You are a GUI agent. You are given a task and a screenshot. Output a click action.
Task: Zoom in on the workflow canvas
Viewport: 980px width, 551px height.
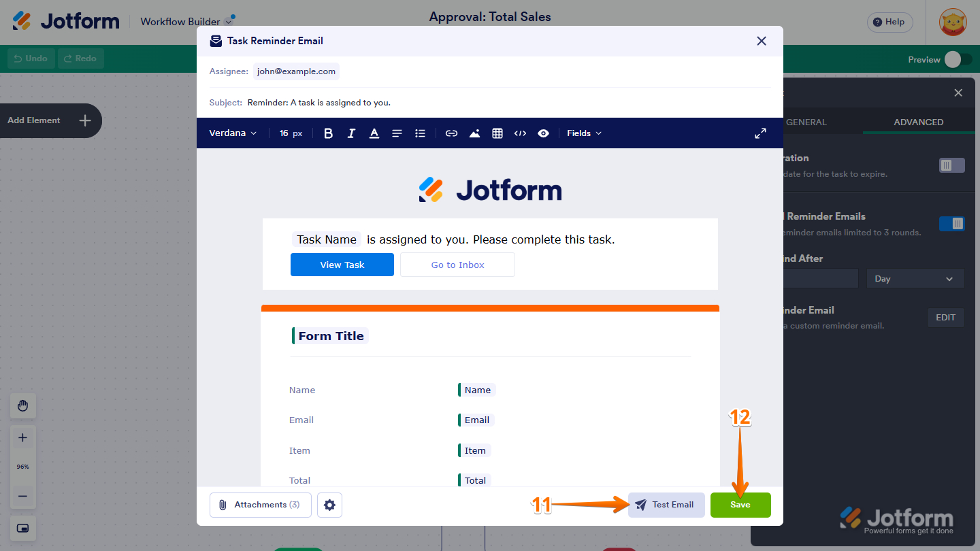22,437
